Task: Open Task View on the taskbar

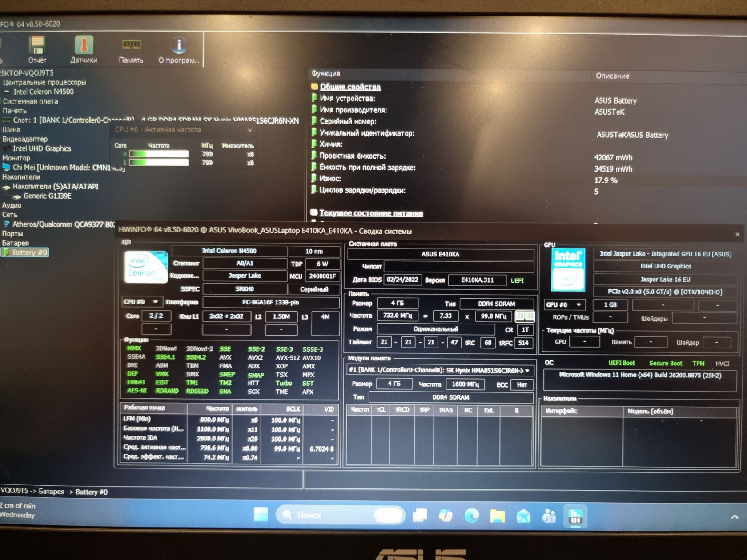Action: (420, 515)
